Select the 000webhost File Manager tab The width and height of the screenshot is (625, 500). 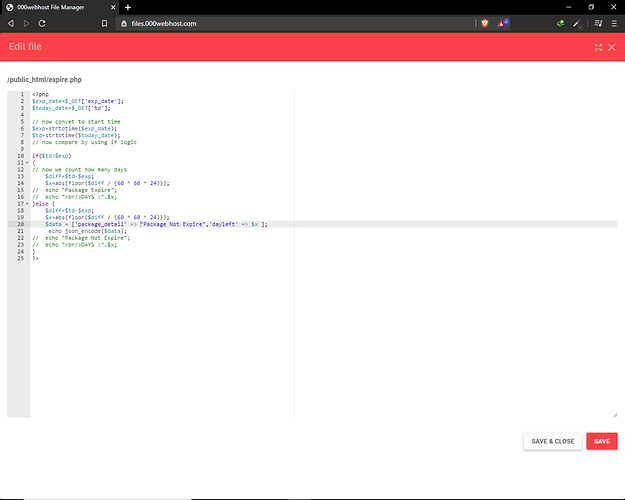click(60, 7)
